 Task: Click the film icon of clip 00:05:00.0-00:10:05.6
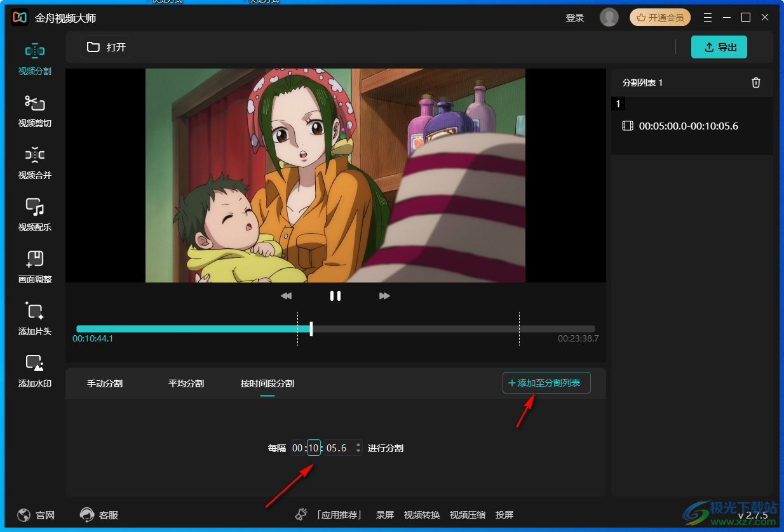[x=628, y=126]
